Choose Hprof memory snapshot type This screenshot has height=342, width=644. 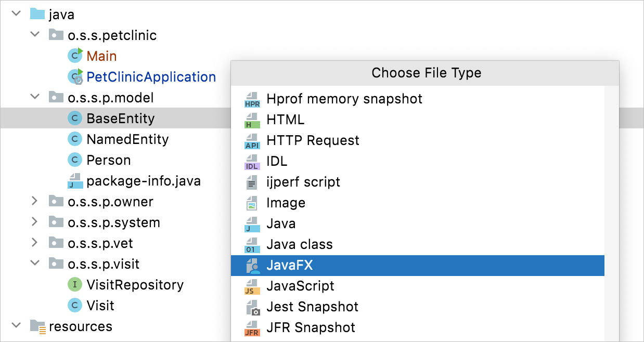click(x=418, y=99)
